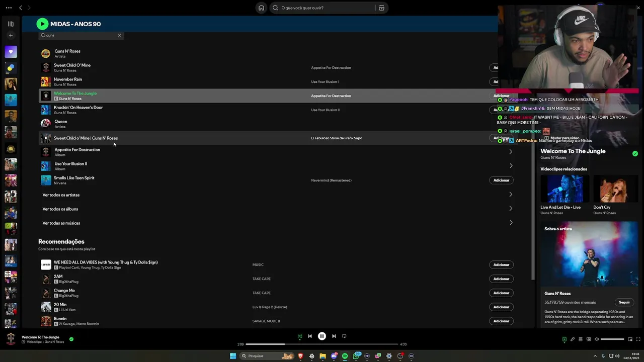
Task: Enter full screen player mode
Action: 638,339
